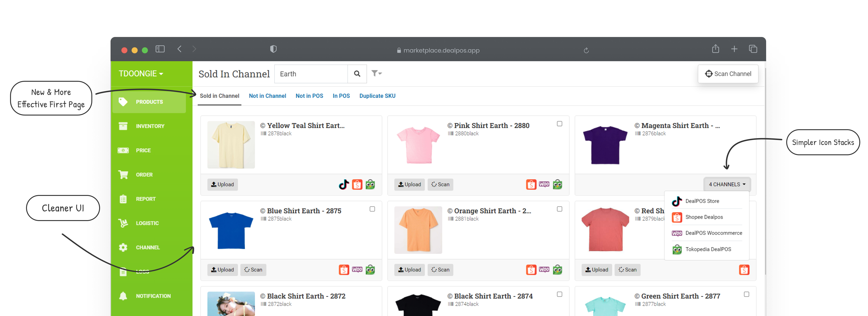Tick the Black Shirt Earth 2874 checkbox
This screenshot has height=316, width=868.
tap(559, 294)
